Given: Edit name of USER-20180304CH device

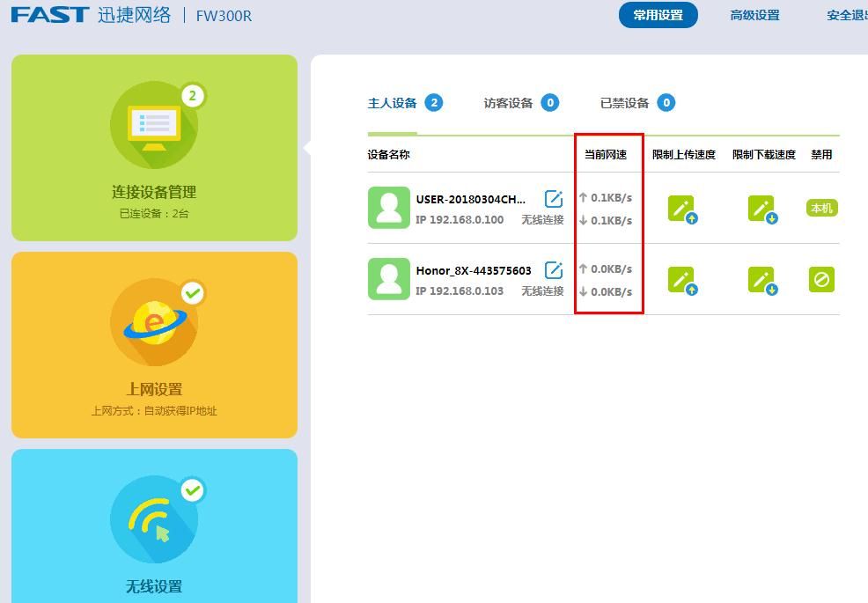Looking at the screenshot, I should (x=554, y=199).
